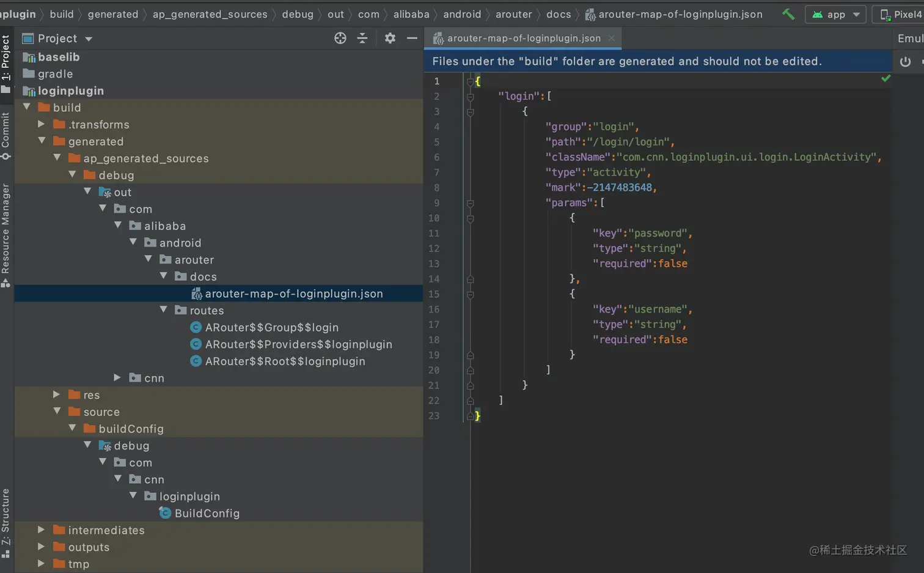Expand the .transforms folder

[x=42, y=124]
